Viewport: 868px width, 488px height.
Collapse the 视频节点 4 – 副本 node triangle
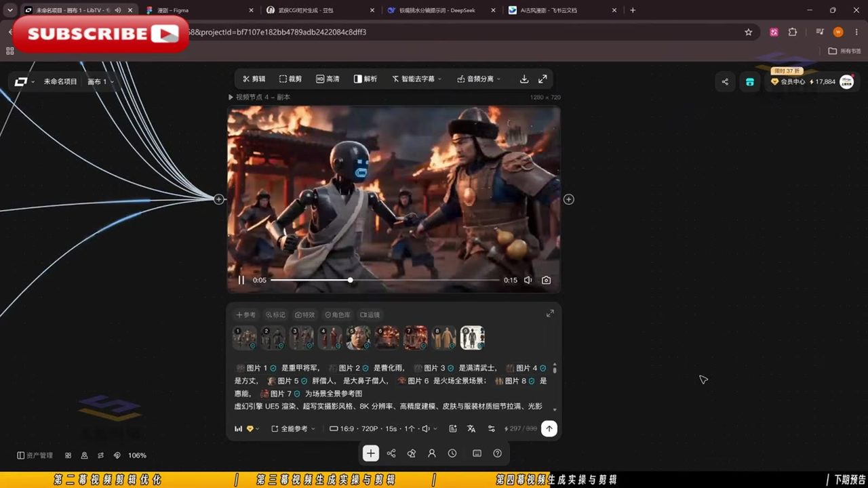(231, 97)
